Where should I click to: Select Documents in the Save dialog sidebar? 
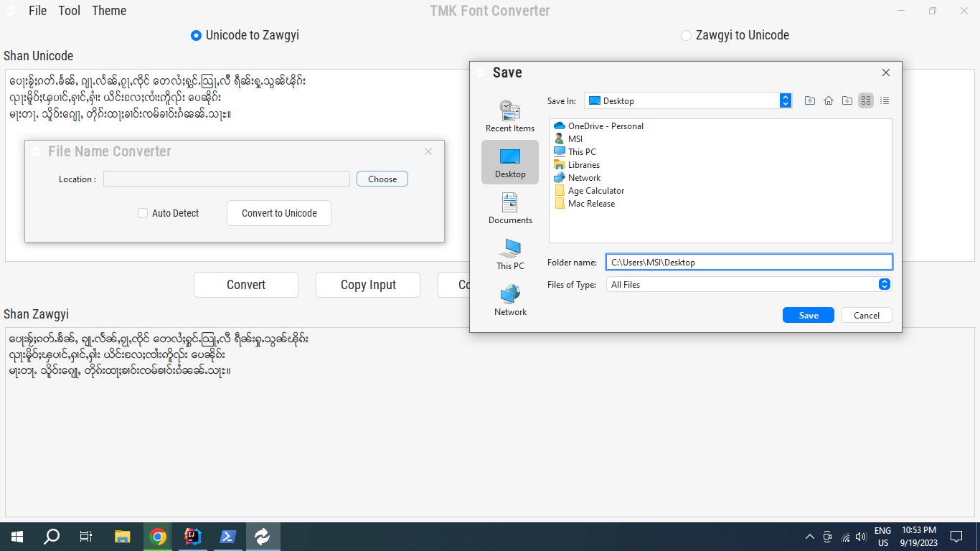(x=510, y=208)
